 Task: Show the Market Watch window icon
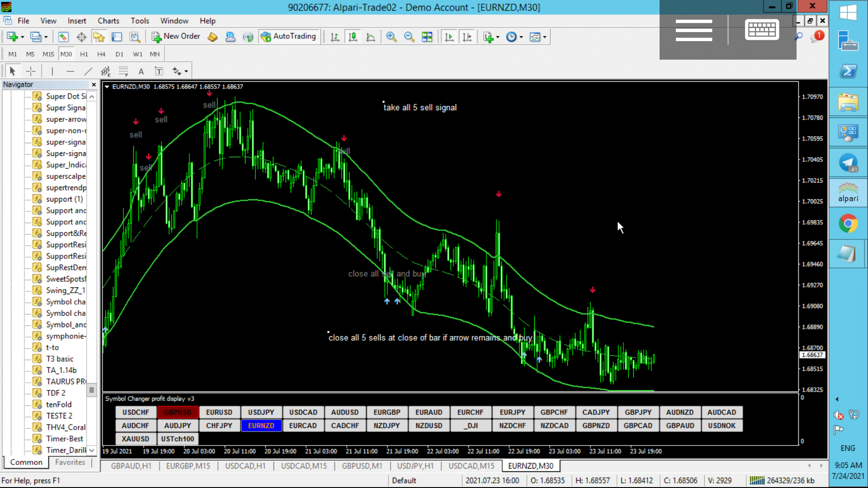tap(63, 37)
